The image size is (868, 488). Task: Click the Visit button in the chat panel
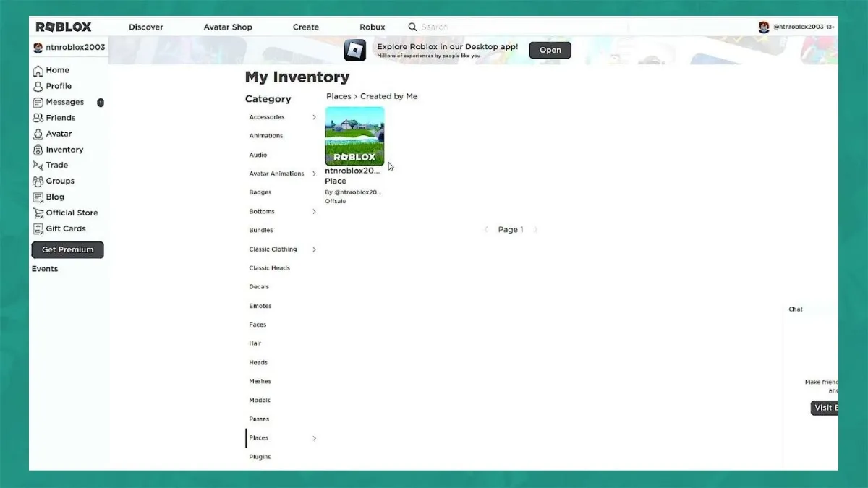[x=825, y=408]
